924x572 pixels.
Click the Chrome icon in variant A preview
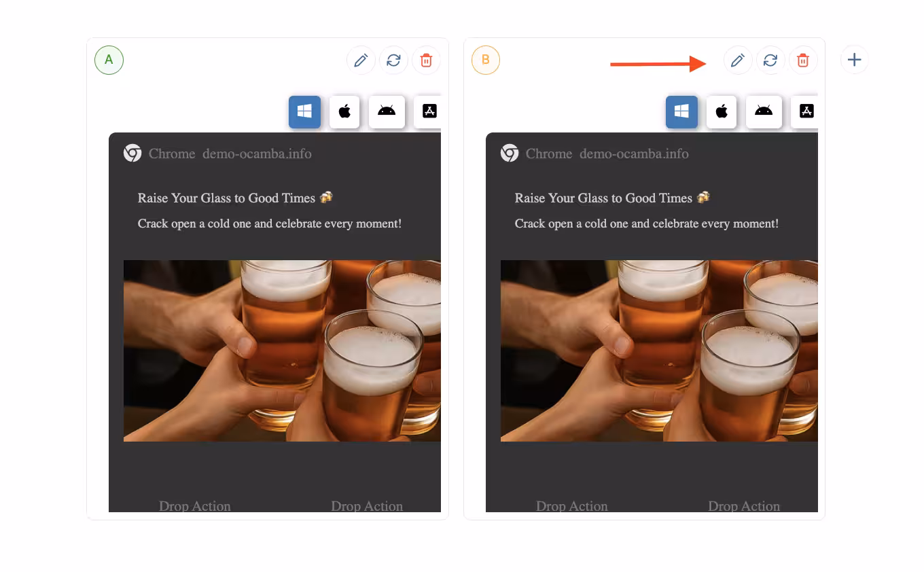click(131, 153)
